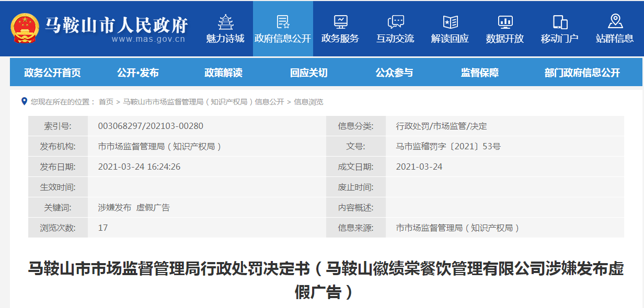The height and width of the screenshot is (308, 644).
Task: Click the 信息分类 label cell
Action: click(x=355, y=126)
